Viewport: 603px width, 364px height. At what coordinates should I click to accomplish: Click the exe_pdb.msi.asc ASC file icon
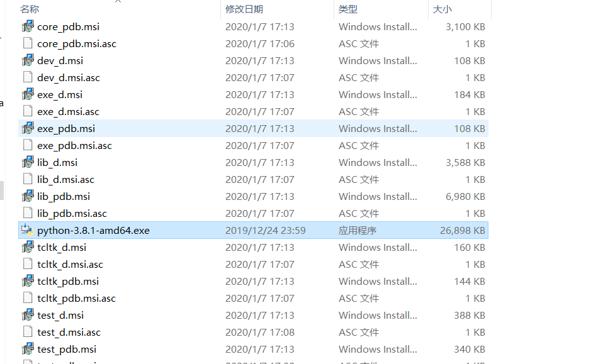pyautogui.click(x=28, y=145)
